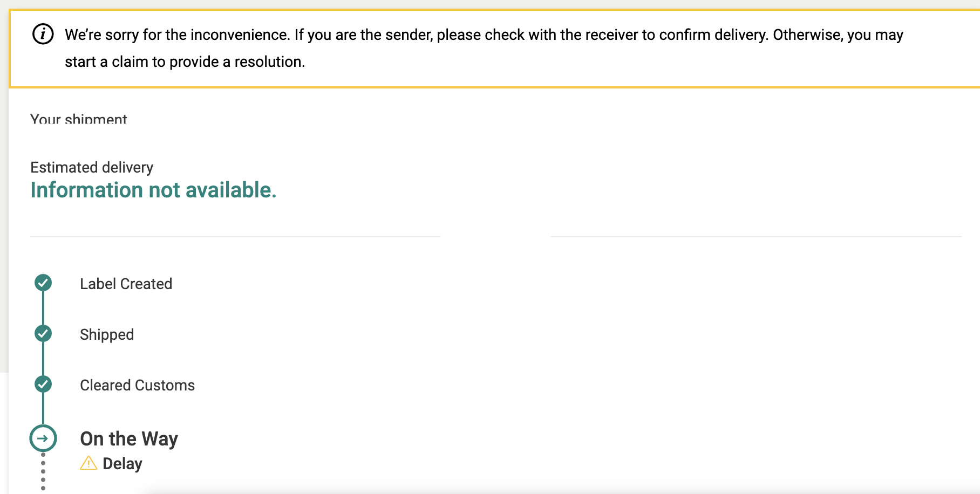Click the Your shipment heading
The height and width of the screenshot is (494, 980).
79,119
